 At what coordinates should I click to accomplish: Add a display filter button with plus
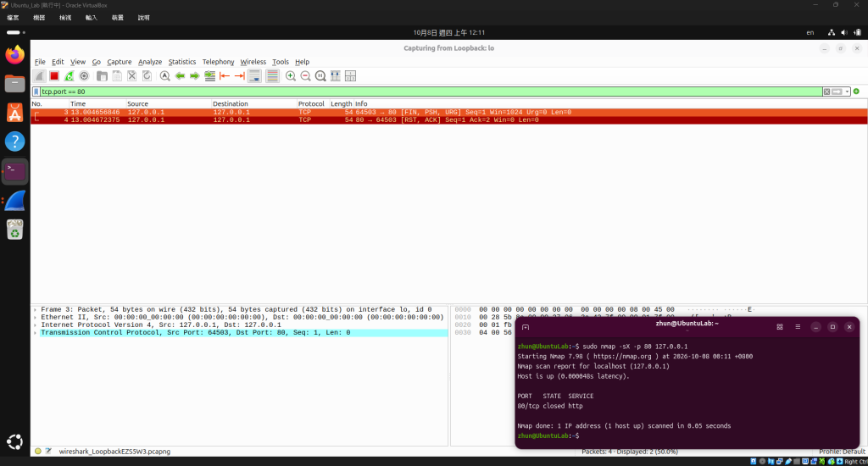point(856,92)
